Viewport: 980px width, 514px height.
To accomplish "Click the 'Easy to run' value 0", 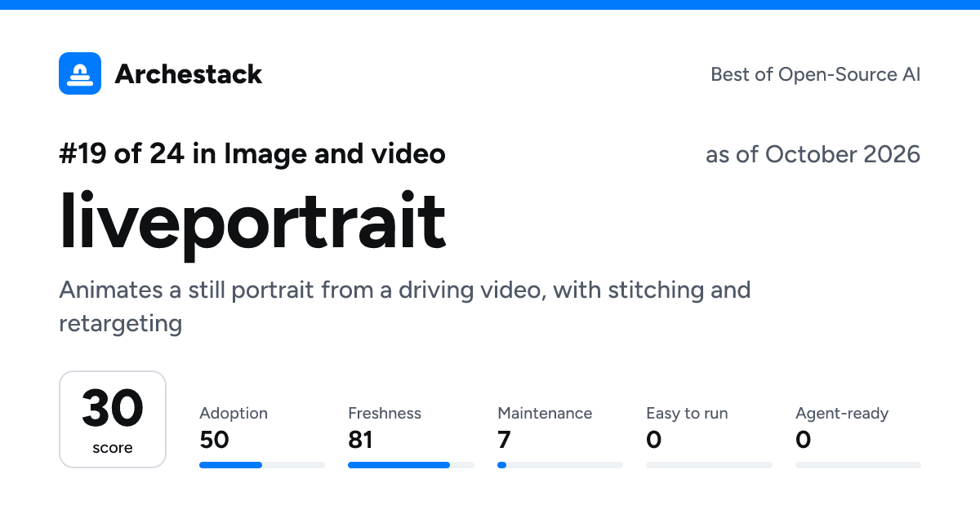I will click(x=653, y=441).
